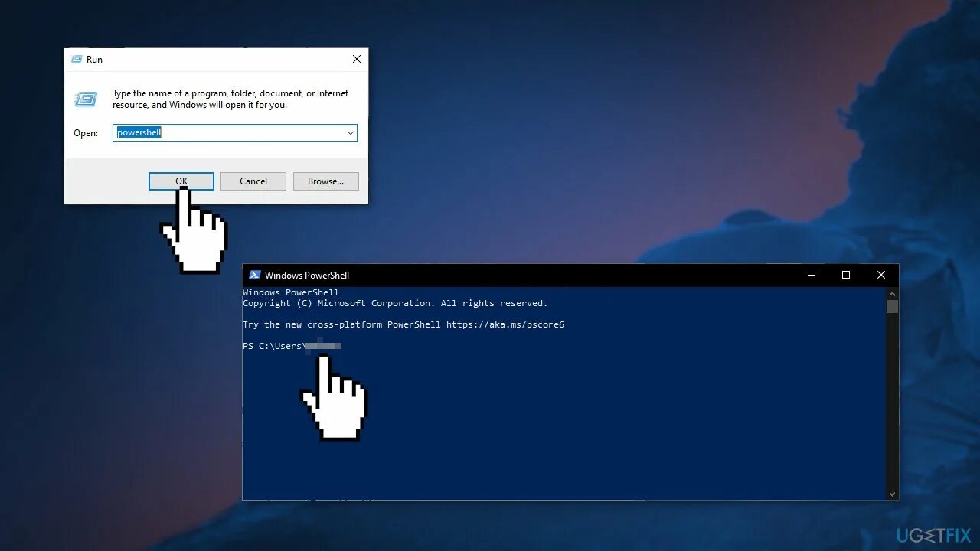Click the PowerShell vertical scrollbar thumb
This screenshot has width=980, height=551.
click(x=892, y=306)
